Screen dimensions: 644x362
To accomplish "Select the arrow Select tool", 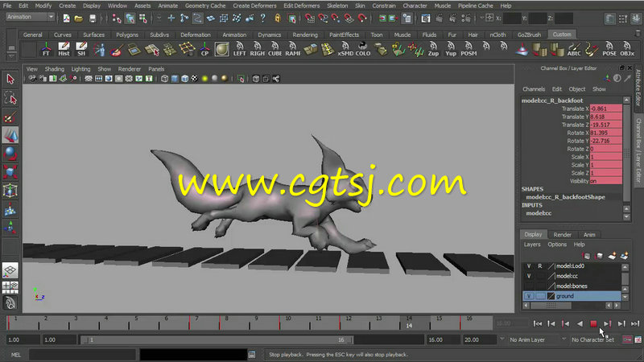I will coord(10,79).
